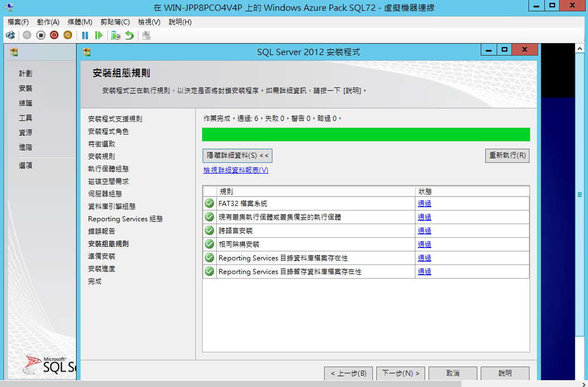Click the 伺服器組態 step
The image size is (588, 387).
click(x=105, y=194)
